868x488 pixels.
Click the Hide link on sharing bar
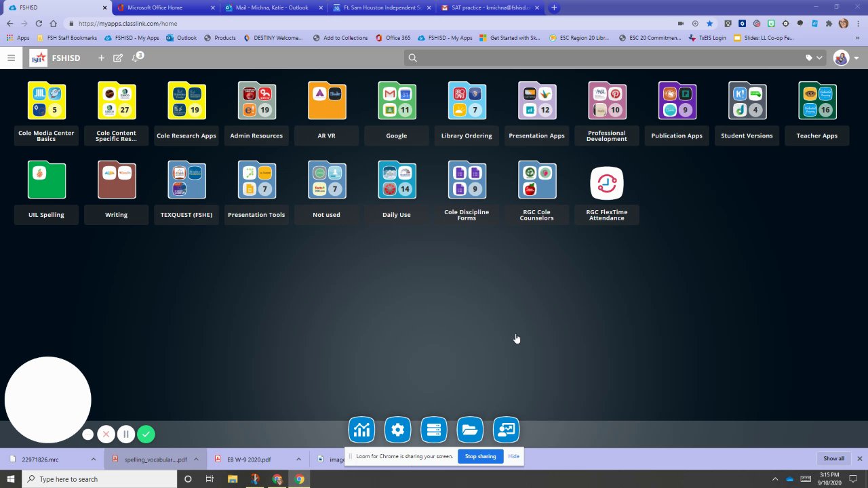click(514, 456)
